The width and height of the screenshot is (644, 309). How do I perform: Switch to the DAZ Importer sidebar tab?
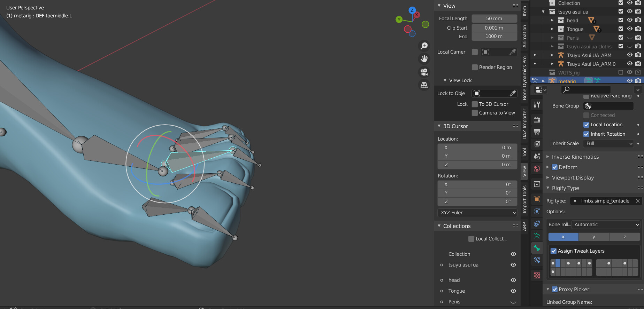524,124
